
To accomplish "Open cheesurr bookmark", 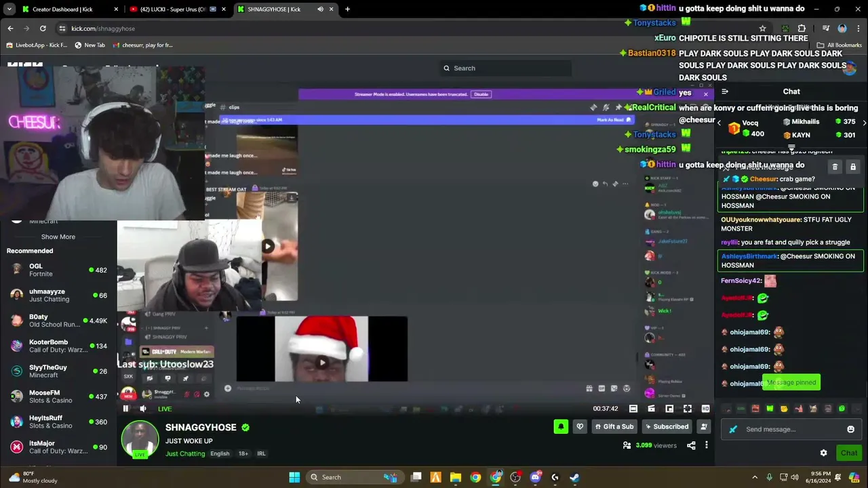I will pyautogui.click(x=142, y=45).
